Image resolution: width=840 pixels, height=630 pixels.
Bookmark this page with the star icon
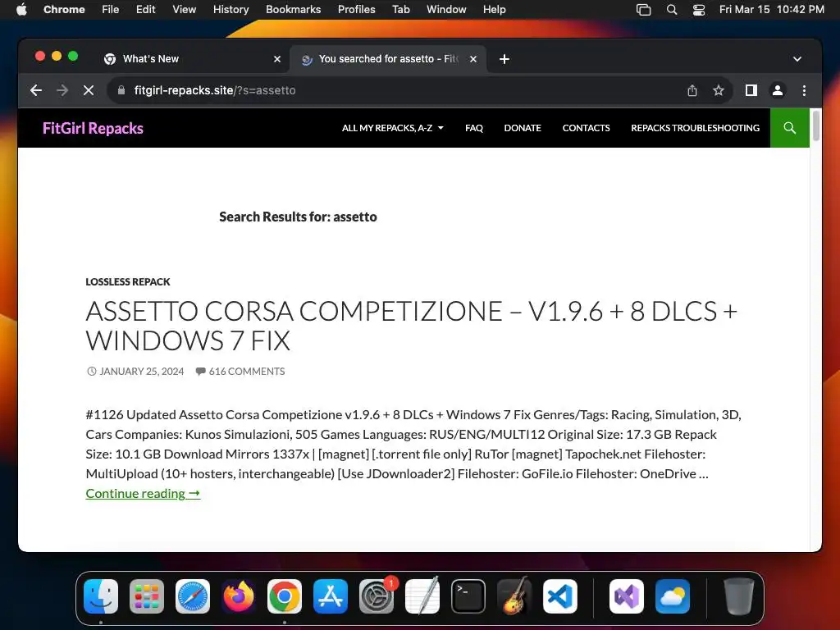[719, 90]
